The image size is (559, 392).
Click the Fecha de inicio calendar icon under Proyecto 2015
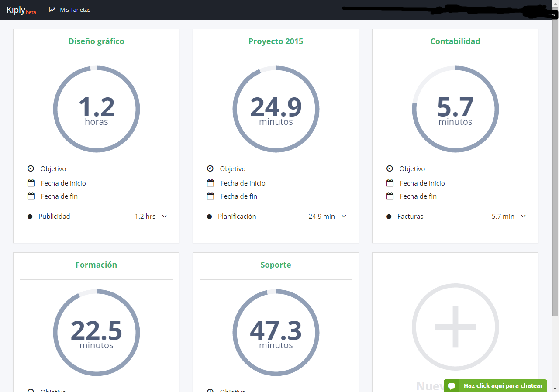[210, 183]
